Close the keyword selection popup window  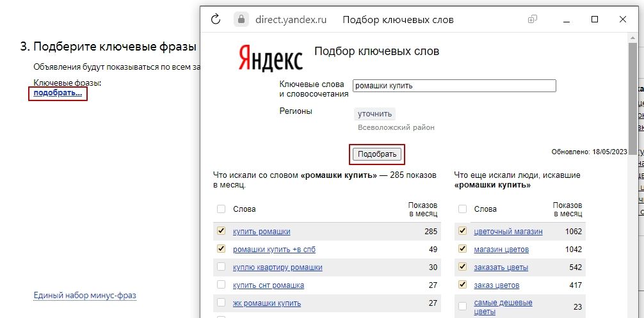(624, 19)
